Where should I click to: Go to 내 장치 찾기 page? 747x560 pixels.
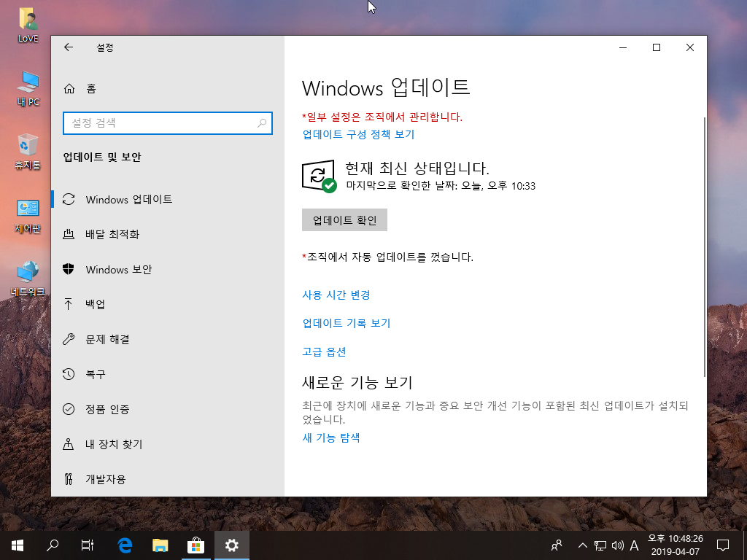click(168, 444)
